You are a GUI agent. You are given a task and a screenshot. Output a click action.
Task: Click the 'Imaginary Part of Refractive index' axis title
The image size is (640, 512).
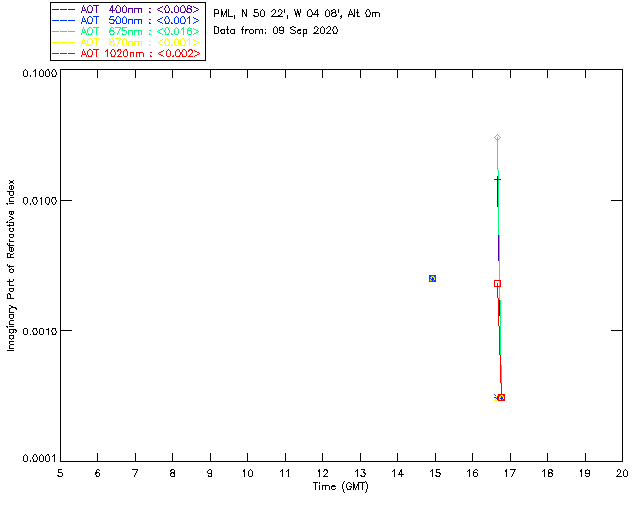[11, 265]
